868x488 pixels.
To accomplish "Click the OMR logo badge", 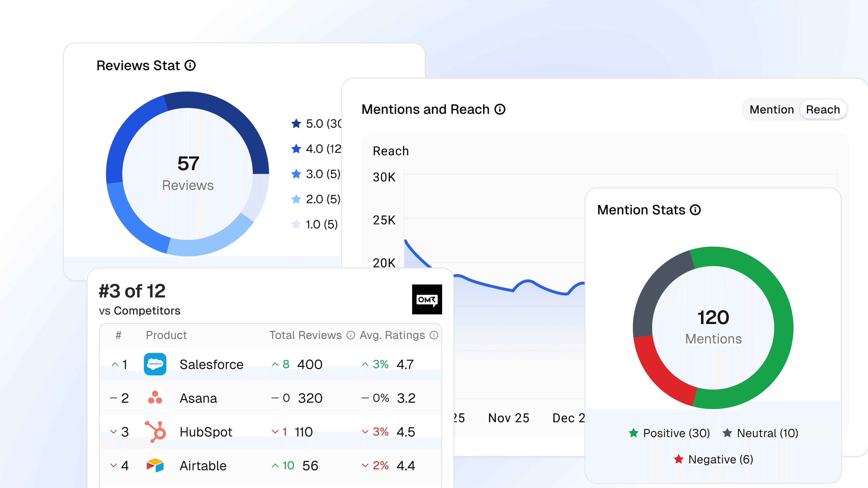I will click(427, 299).
